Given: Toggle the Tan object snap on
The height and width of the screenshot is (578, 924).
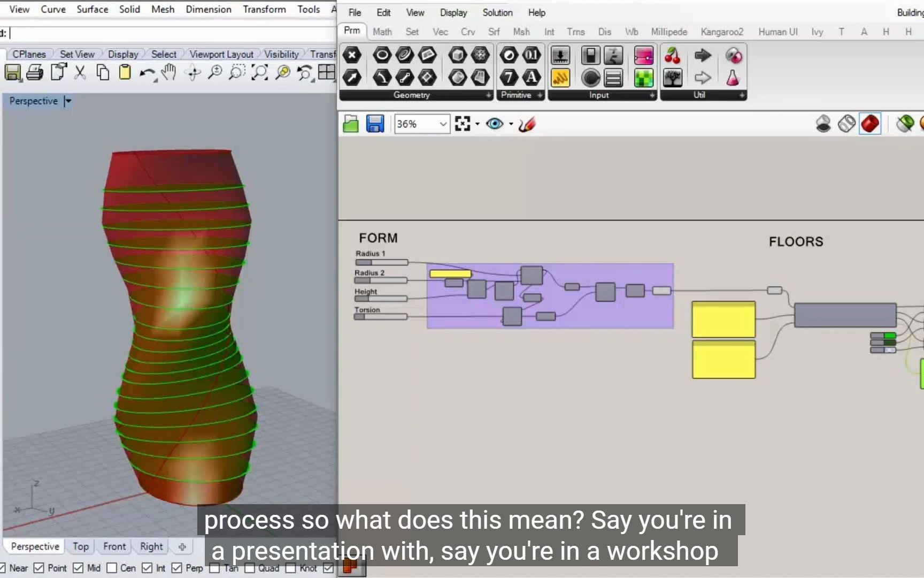Looking at the screenshot, I should click(215, 568).
